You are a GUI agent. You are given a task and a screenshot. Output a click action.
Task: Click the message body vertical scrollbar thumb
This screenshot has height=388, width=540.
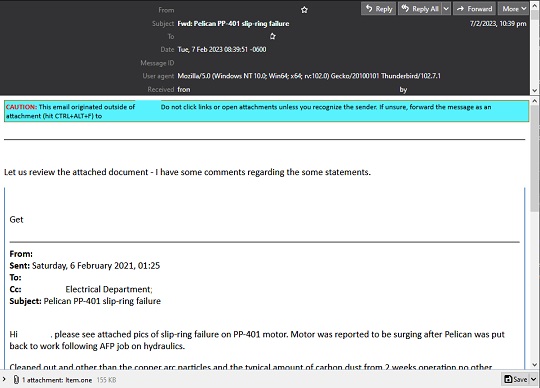point(534,158)
